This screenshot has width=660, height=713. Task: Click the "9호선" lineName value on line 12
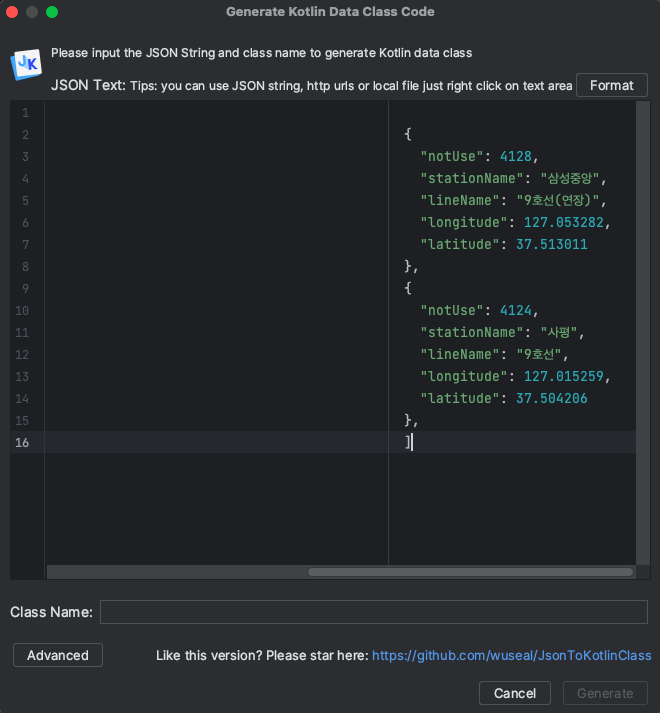[539, 354]
